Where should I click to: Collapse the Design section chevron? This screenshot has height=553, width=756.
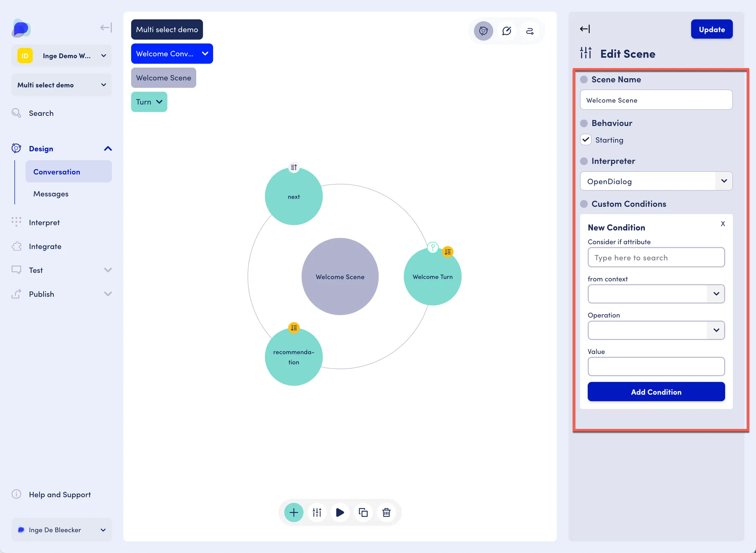(x=108, y=149)
